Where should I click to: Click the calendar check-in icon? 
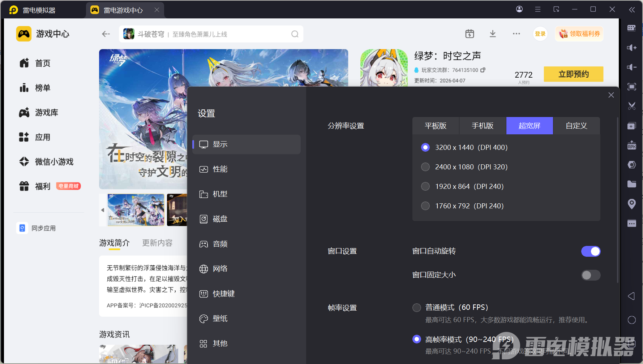tap(470, 34)
